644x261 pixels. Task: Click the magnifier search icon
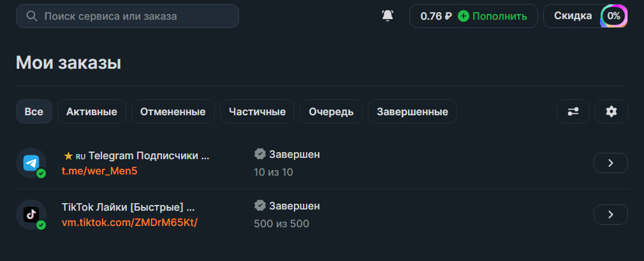pos(31,16)
